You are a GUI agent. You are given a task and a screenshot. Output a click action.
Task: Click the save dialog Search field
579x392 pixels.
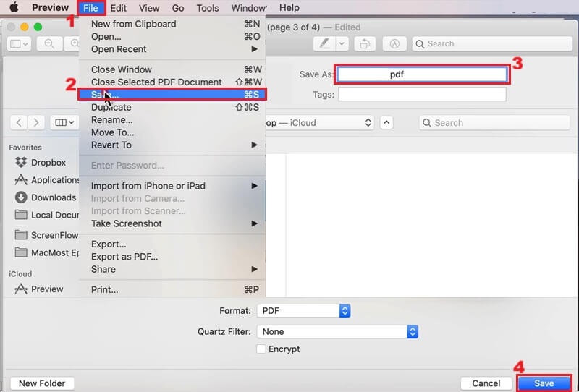pyautogui.click(x=495, y=122)
